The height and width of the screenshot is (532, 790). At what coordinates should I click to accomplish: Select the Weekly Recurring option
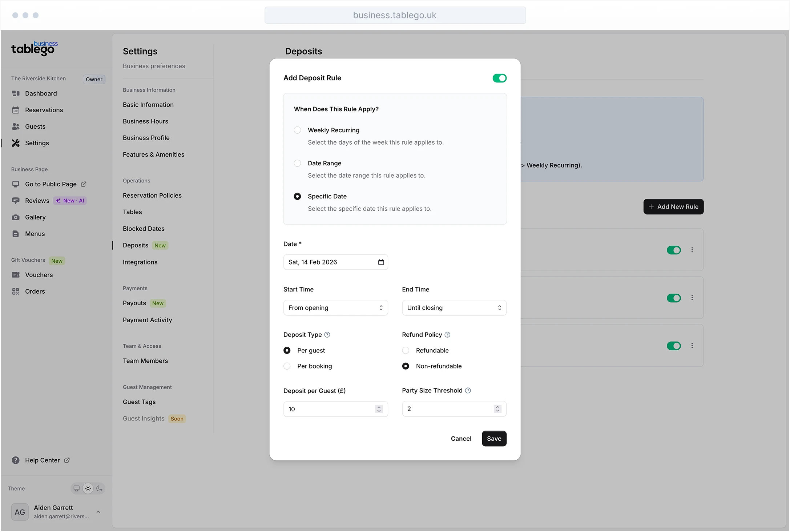297,130
